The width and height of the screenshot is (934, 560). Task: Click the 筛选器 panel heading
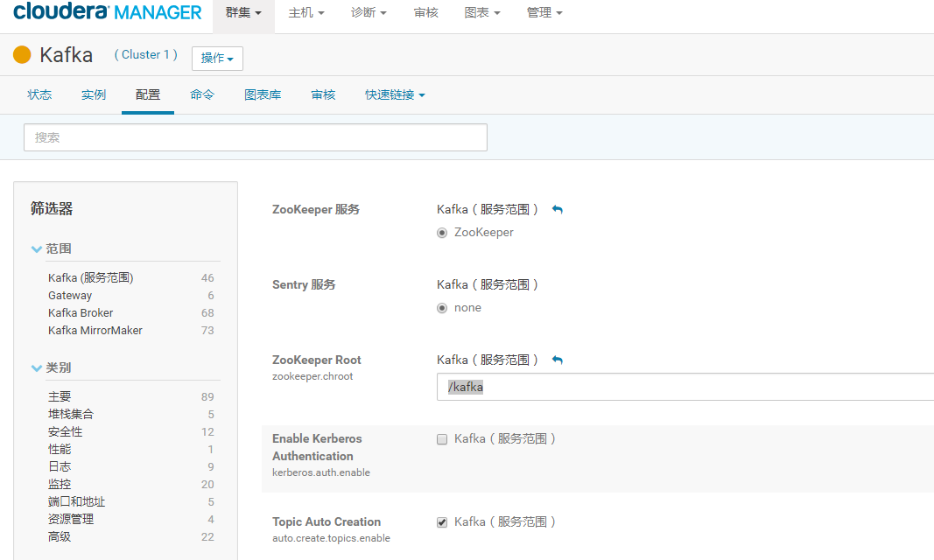click(52, 208)
